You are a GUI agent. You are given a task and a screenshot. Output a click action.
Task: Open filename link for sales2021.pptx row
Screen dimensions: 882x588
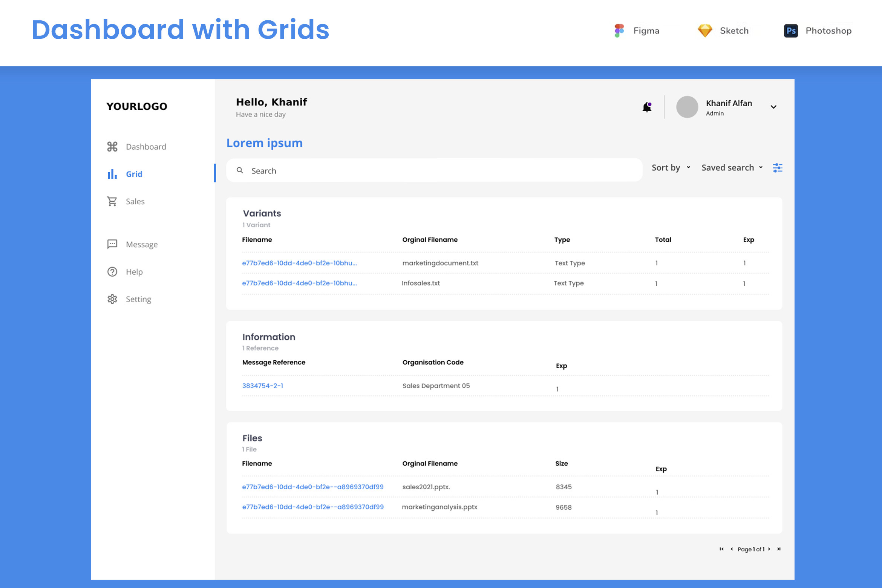(x=312, y=487)
